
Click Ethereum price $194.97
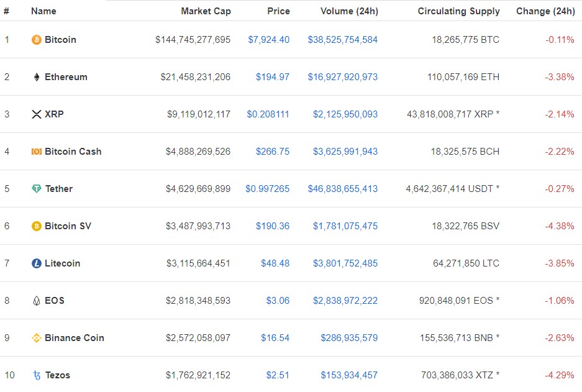[273, 77]
